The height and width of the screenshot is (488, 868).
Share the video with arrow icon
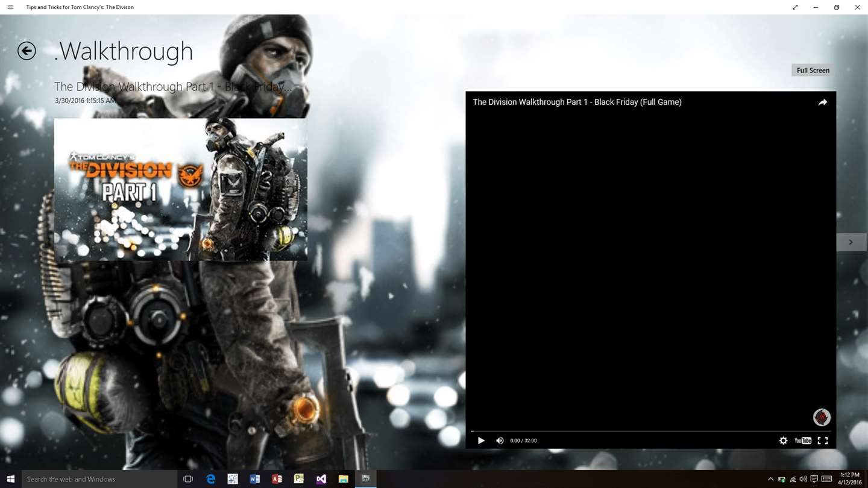823,102
